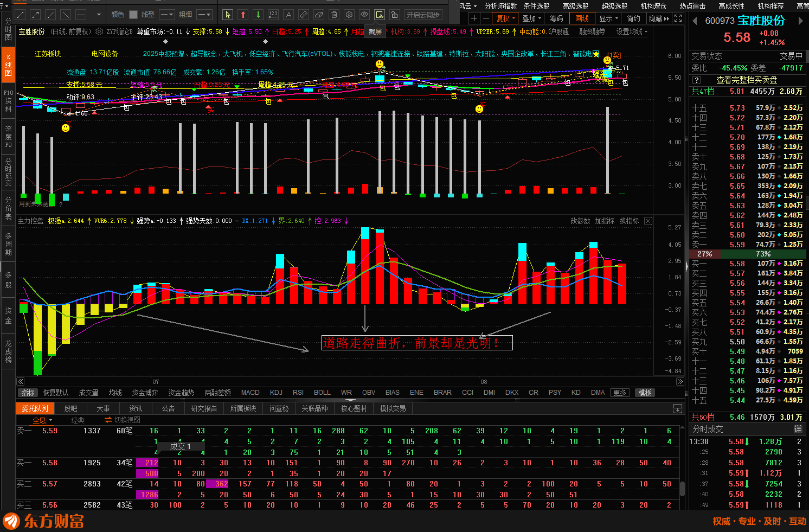Open the 热点追击 menu
The height and width of the screenshot is (532, 809).
(692, 6)
